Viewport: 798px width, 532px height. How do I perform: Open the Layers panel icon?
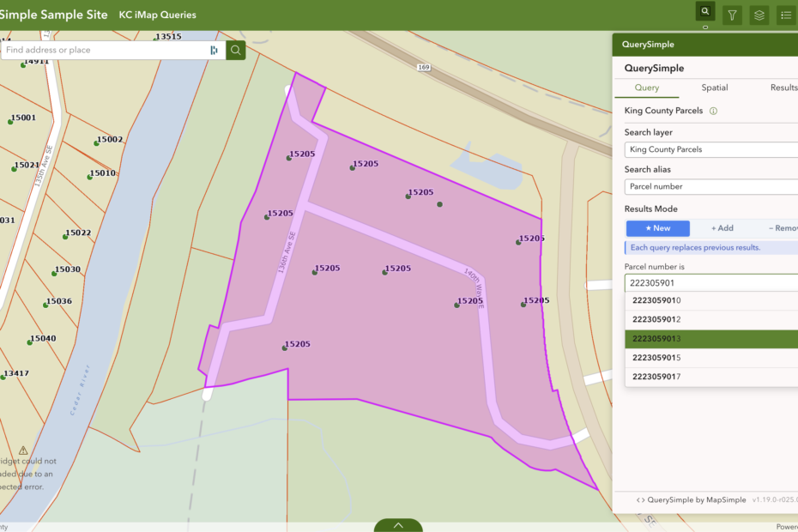click(759, 14)
